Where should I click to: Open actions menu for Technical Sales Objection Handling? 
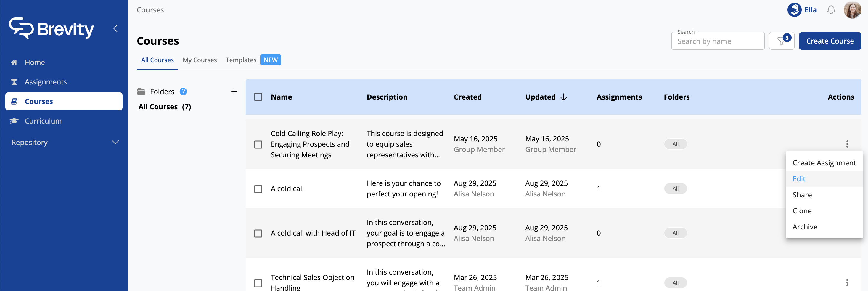[x=847, y=283]
